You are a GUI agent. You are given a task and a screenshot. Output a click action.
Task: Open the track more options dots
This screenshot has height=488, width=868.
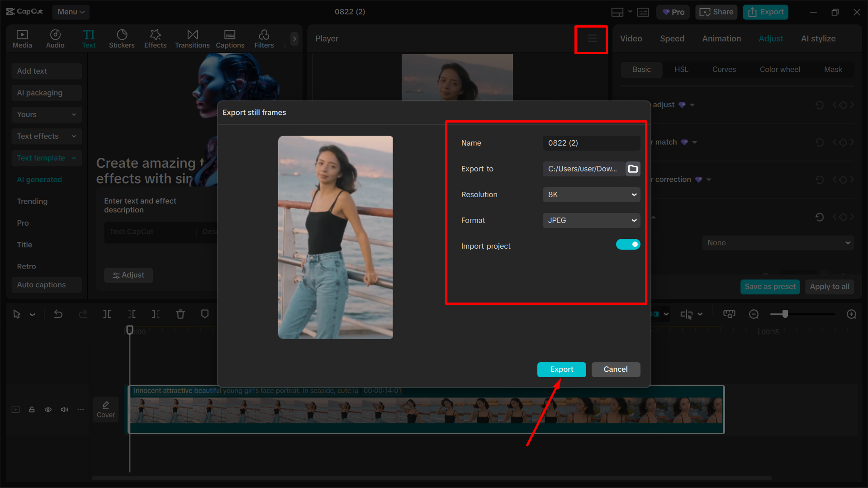[x=81, y=410]
